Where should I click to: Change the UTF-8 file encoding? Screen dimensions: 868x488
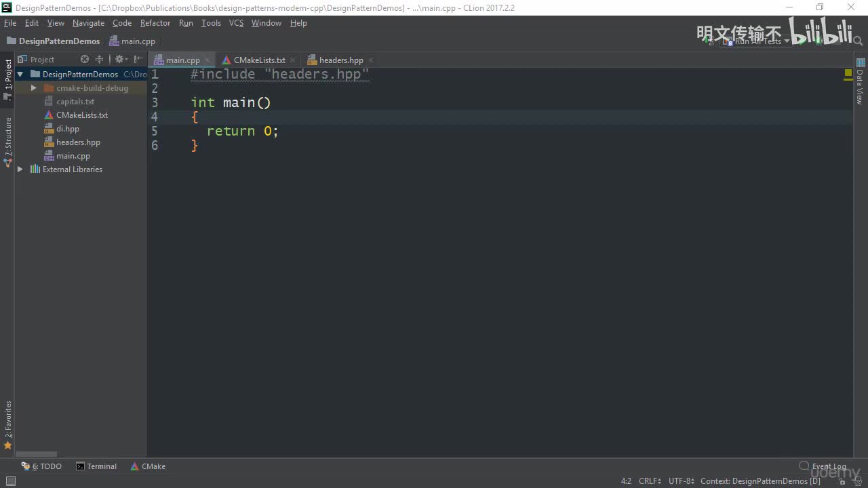pyautogui.click(x=681, y=481)
